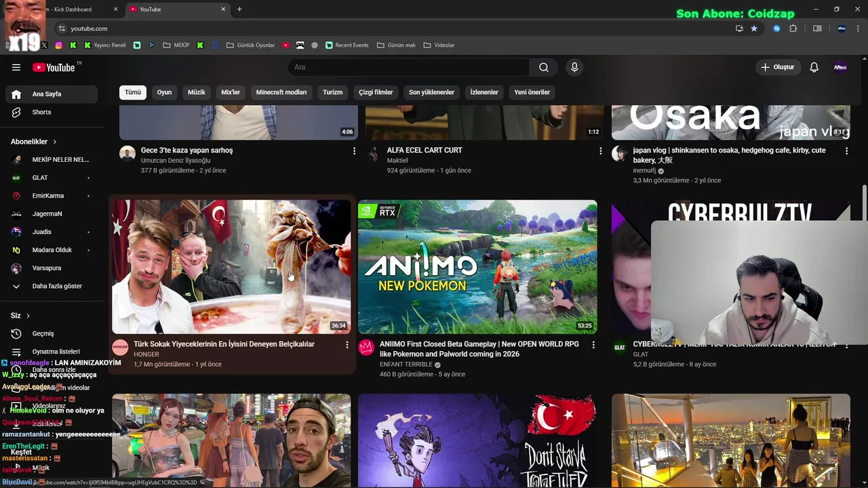Select the Tümü filter chip
The image size is (868, 488).
pos(133,92)
